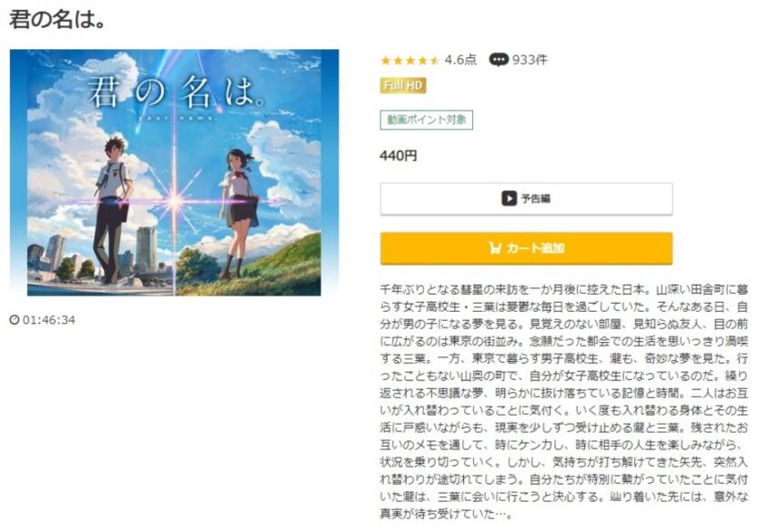The width and height of the screenshot is (757, 532).
Task: Click the 動画ポイント対象 label
Action: click(427, 120)
